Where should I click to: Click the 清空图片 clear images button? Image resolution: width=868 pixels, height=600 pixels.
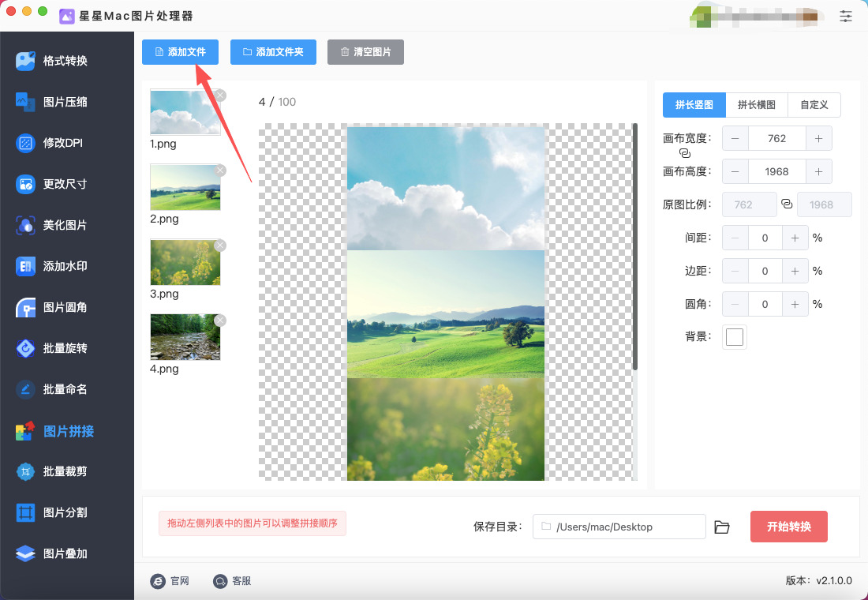tap(365, 52)
